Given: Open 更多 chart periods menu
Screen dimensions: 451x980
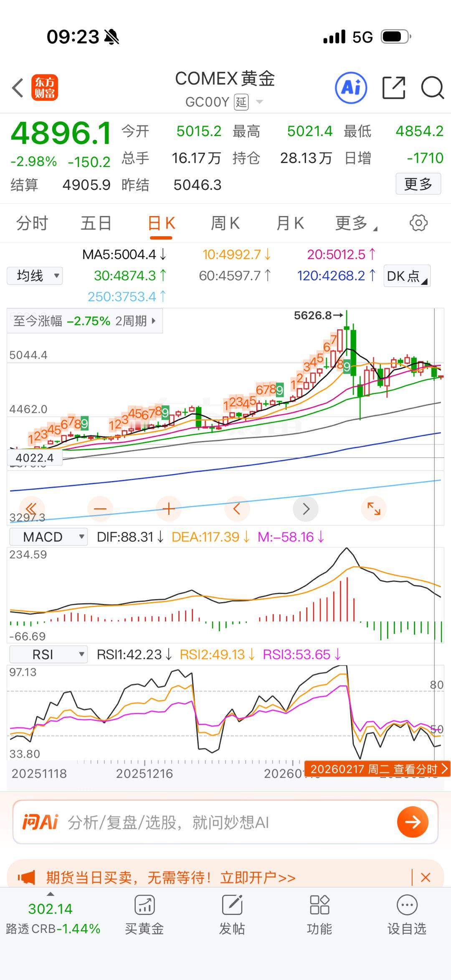Looking at the screenshot, I should (356, 223).
